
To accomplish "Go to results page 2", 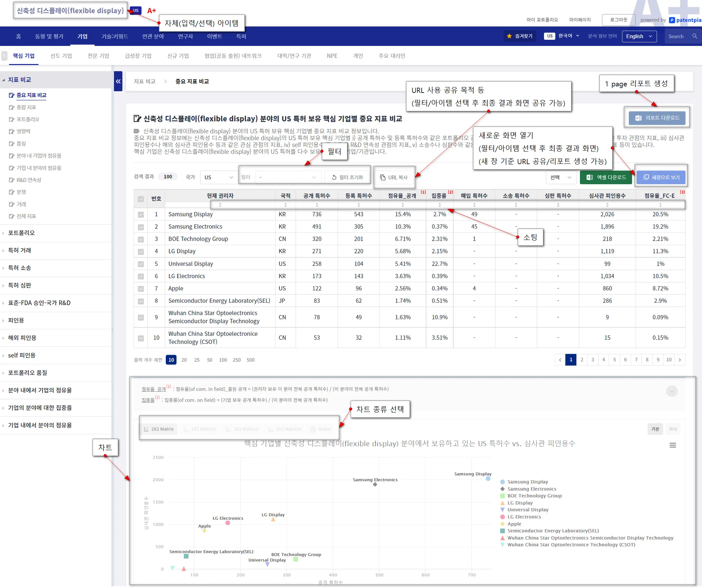I will [582, 360].
